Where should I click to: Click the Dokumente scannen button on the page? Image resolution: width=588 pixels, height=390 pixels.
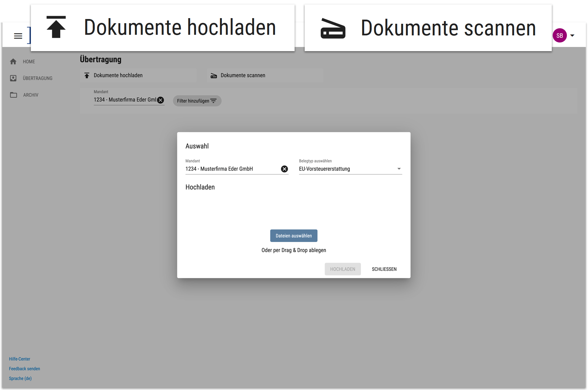point(265,76)
